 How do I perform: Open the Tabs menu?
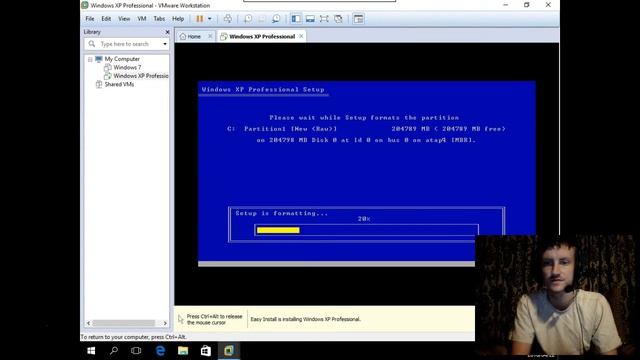click(x=159, y=19)
